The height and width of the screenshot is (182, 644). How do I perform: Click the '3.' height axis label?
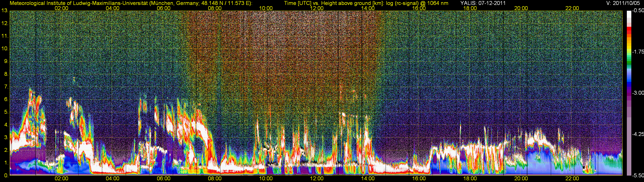[6, 138]
